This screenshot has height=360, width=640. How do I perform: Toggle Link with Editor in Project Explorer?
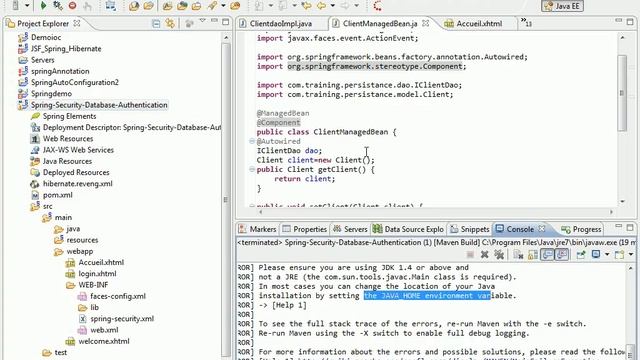coord(170,24)
